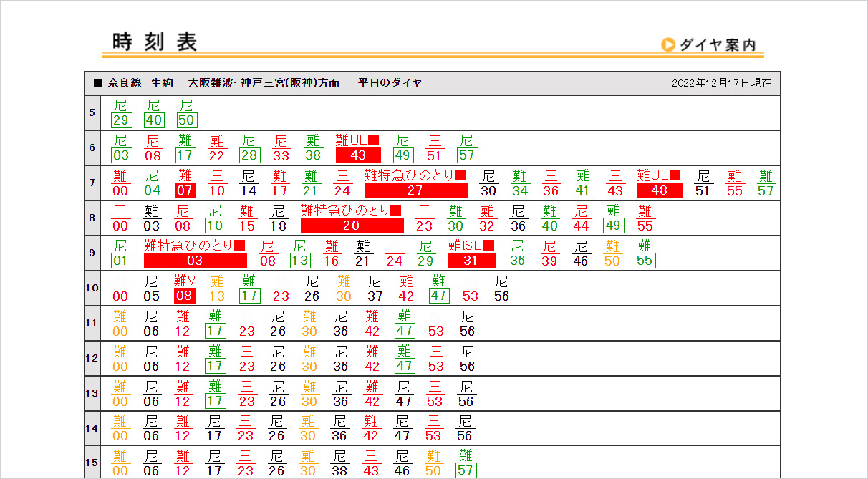Viewport: 868px width, 479px height.
Task: Click the orange arrow icon beside ダイヤ案内
Action: [x=668, y=44]
